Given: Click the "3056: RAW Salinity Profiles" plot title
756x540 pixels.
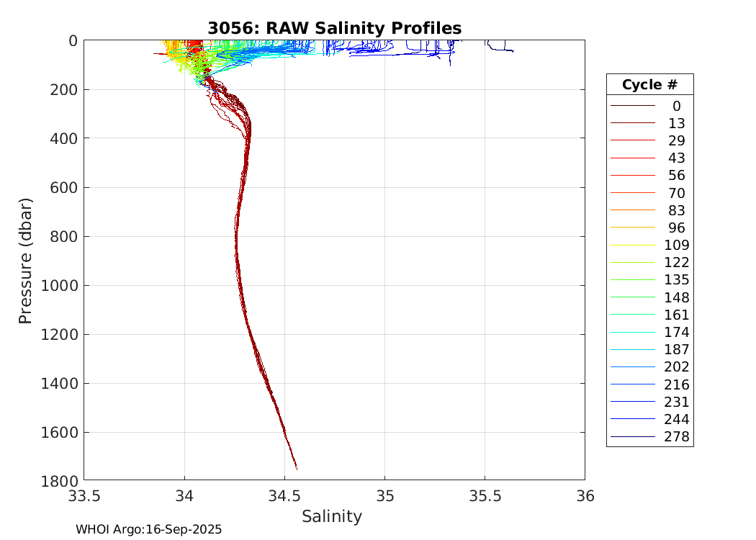Looking at the screenshot, I should (334, 28).
